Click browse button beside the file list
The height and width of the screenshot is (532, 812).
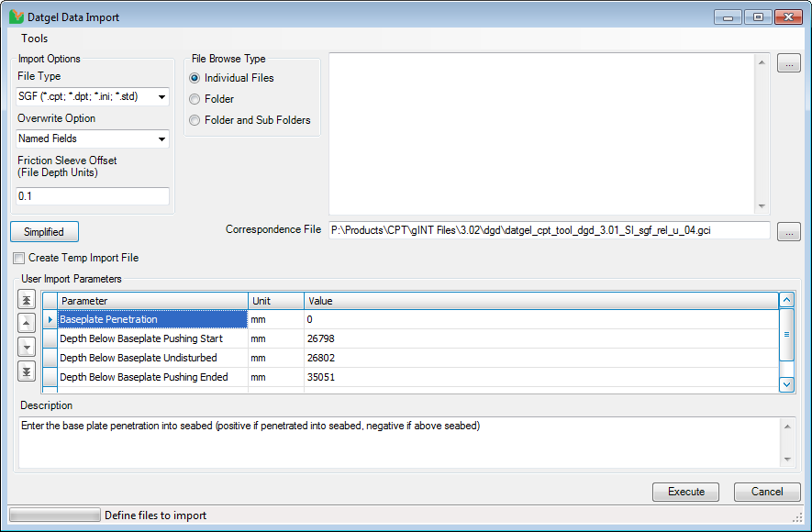click(788, 63)
